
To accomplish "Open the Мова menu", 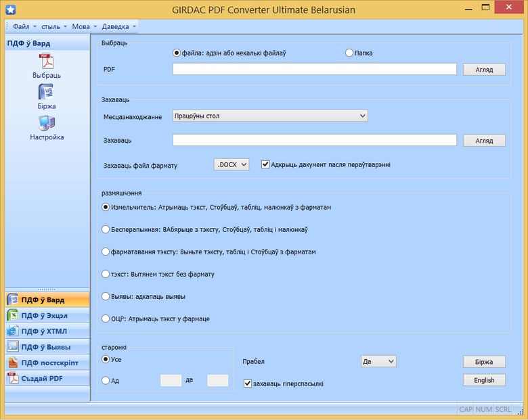I will pos(84,26).
